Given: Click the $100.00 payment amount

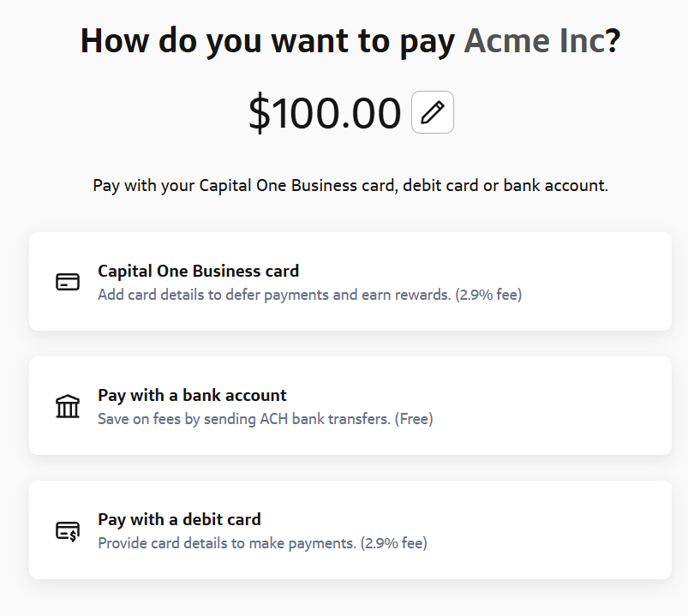Looking at the screenshot, I should pyautogui.click(x=325, y=113).
